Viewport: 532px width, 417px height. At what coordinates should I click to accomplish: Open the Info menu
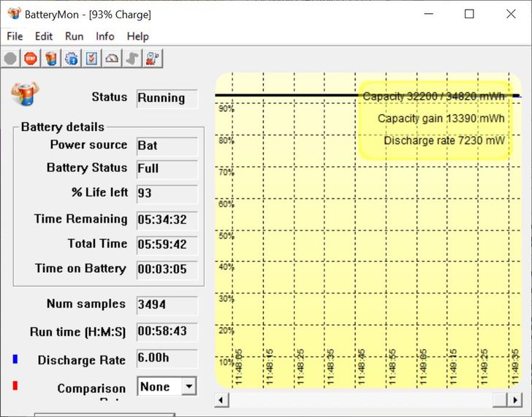point(104,36)
